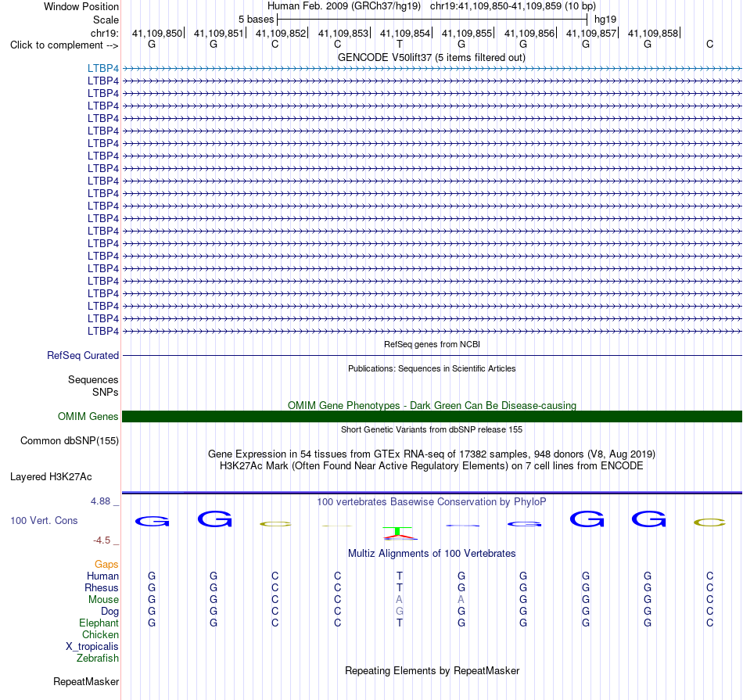Click the Layered H3K27Ac track label
Image resolution: width=743 pixels, height=700 pixels.
(x=51, y=477)
